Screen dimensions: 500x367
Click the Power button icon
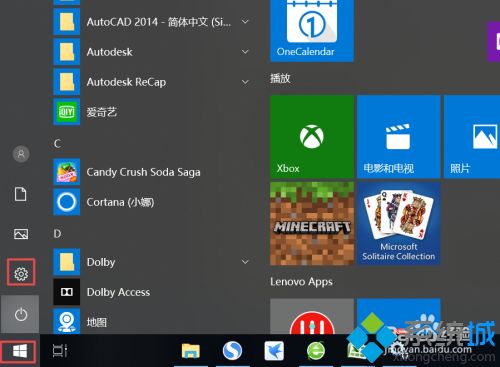tap(21, 314)
